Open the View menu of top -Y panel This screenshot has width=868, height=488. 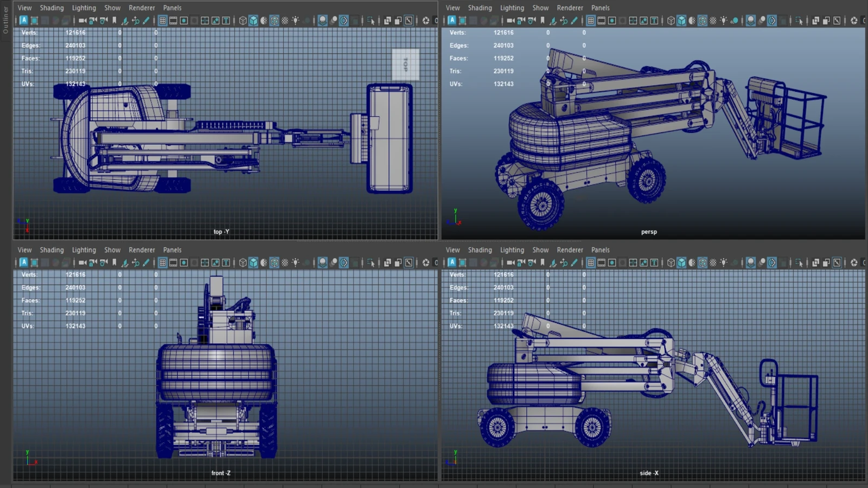(x=25, y=8)
